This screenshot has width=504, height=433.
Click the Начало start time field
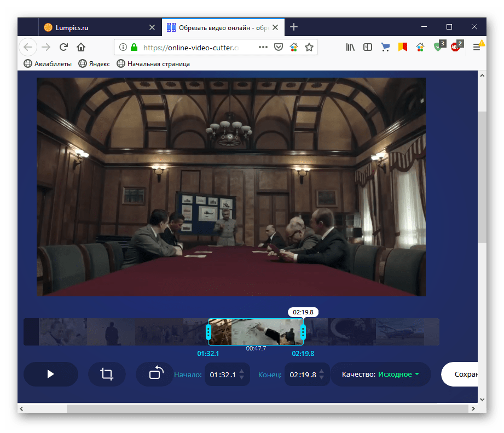(x=222, y=375)
